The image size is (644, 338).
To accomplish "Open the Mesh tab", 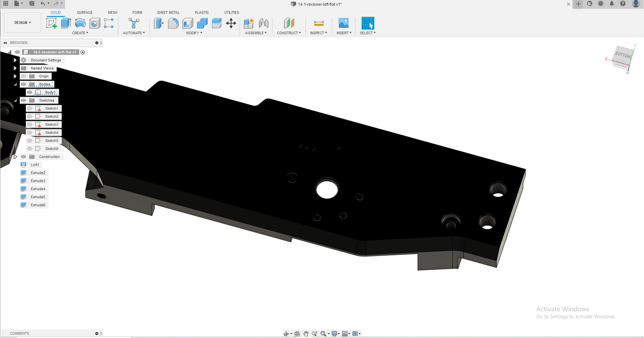I will [113, 12].
